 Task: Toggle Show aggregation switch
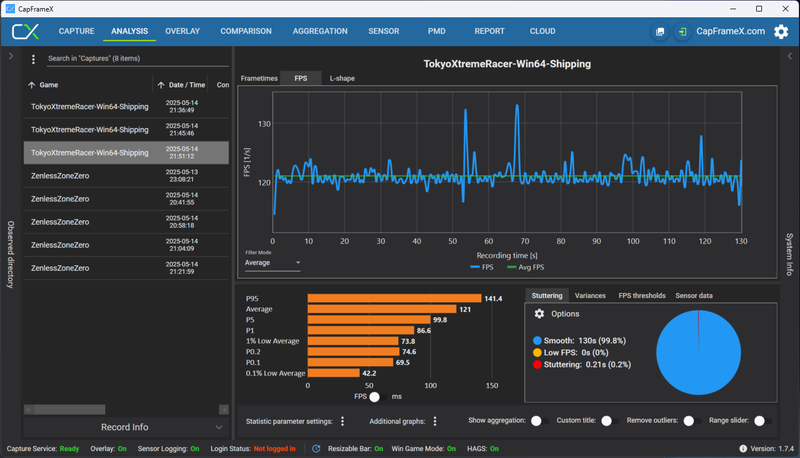(x=539, y=421)
